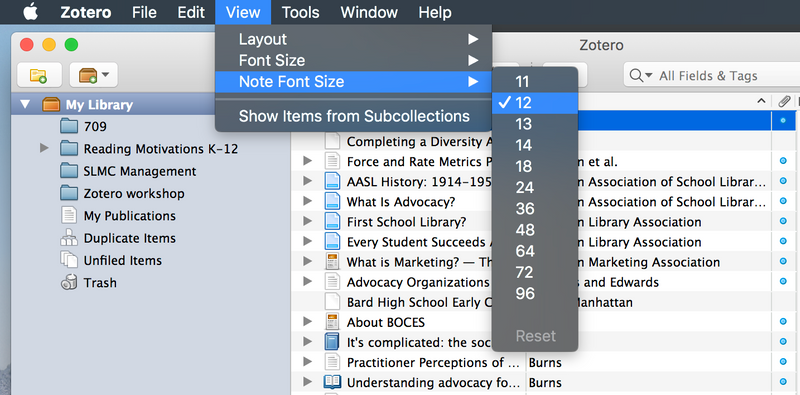Click the Duplicate Items icon
The width and height of the screenshot is (800, 395).
68,238
